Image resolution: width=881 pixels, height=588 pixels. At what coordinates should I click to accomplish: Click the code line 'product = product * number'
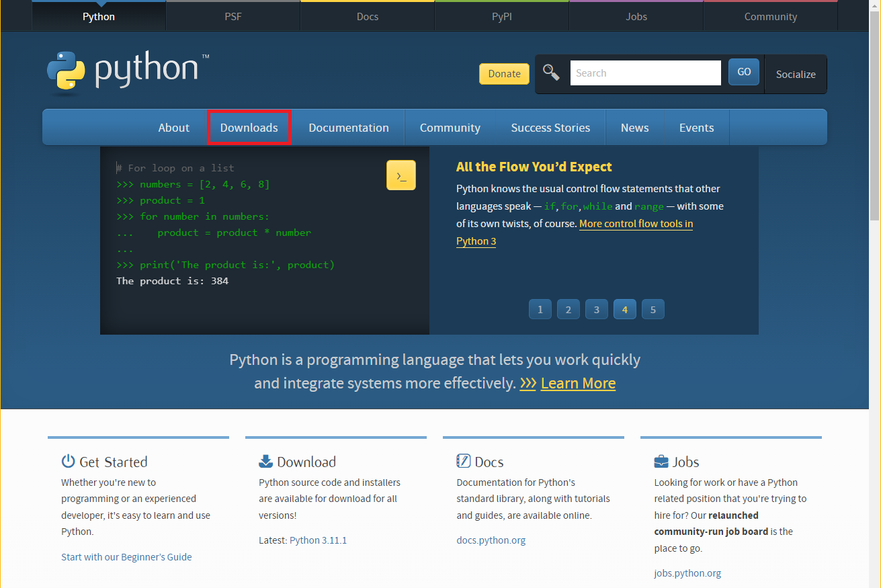click(214, 233)
